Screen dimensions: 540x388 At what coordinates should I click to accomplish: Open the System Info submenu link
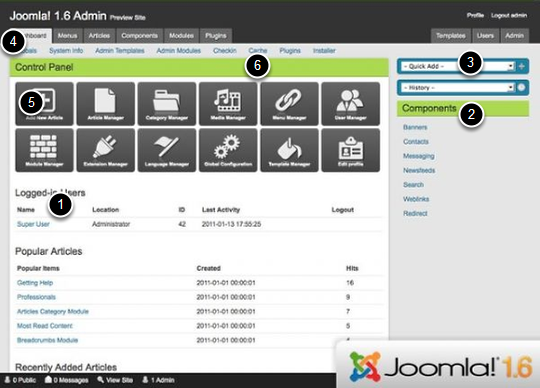point(66,51)
